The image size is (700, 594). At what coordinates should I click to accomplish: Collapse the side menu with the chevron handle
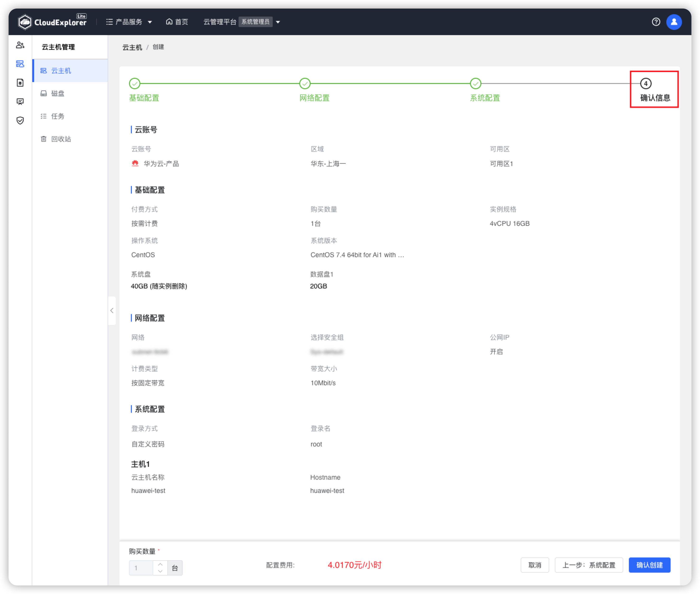pyautogui.click(x=112, y=311)
